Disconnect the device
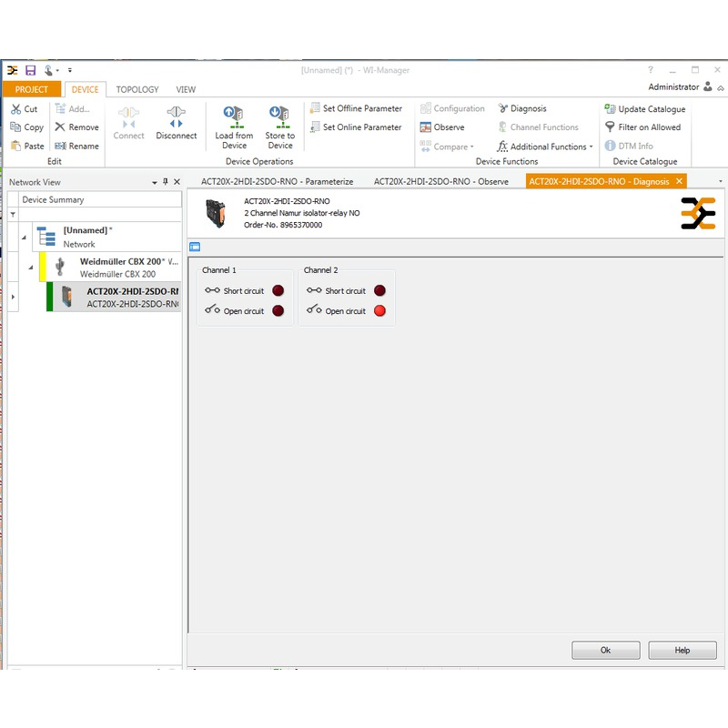728x728 pixels. [x=177, y=123]
